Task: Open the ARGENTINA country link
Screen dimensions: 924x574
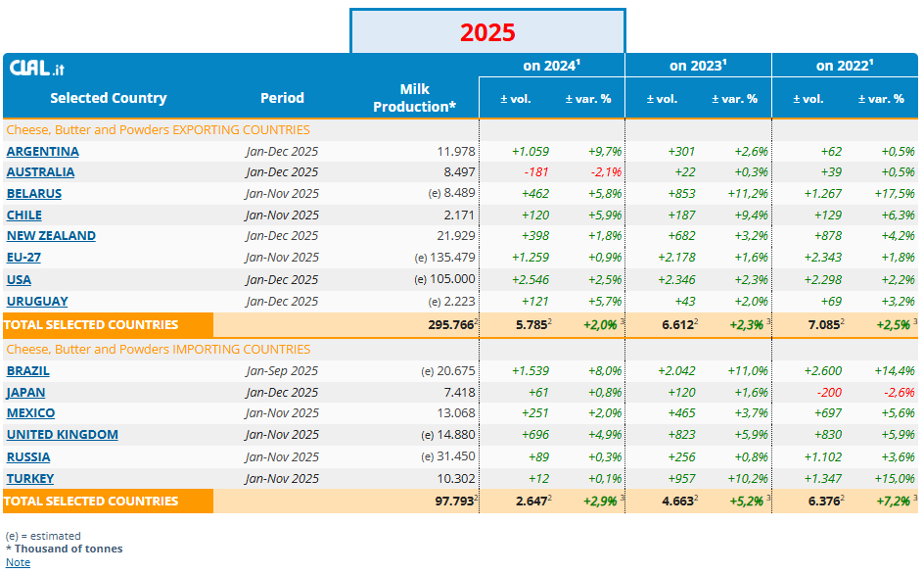Action: (x=43, y=151)
